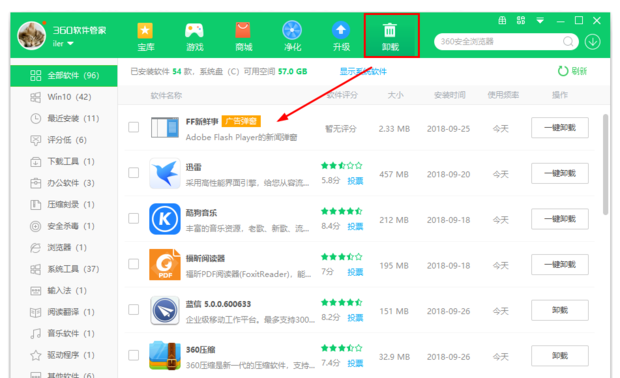
Task: Click 投票 link for 福昕阅读器
Action: tap(355, 272)
